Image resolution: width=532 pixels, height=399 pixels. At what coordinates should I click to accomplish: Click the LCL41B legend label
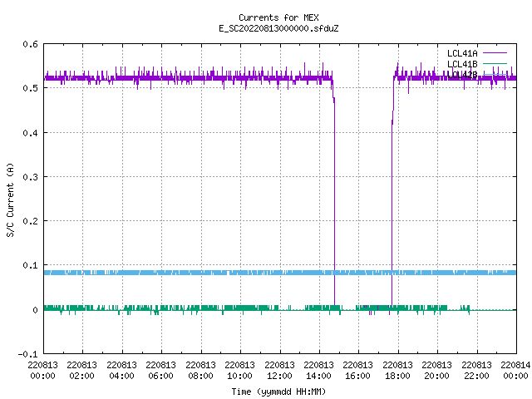(462, 64)
